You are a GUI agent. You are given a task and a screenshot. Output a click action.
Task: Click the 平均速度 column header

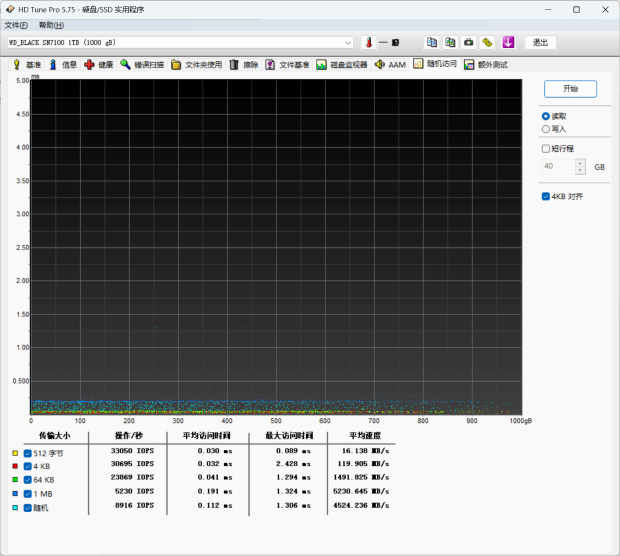click(365, 435)
